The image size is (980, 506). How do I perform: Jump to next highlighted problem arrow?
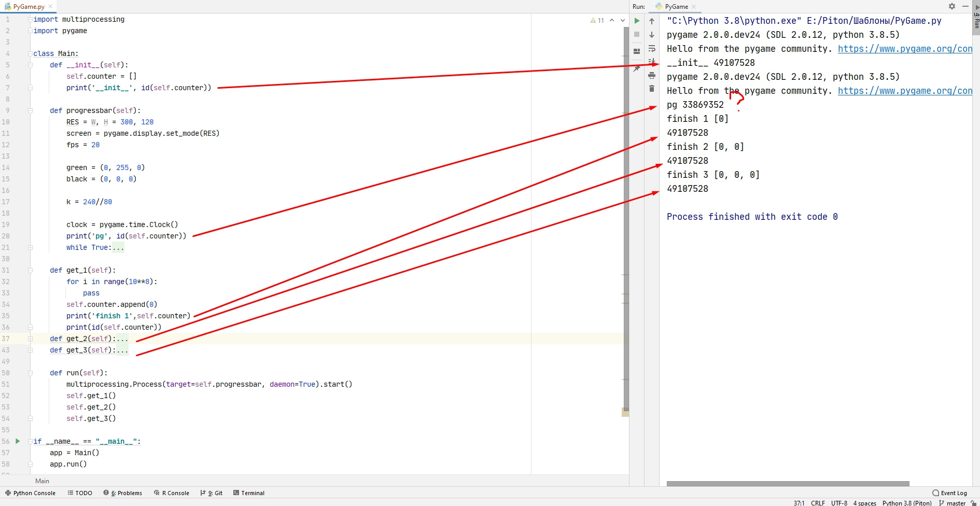point(623,20)
